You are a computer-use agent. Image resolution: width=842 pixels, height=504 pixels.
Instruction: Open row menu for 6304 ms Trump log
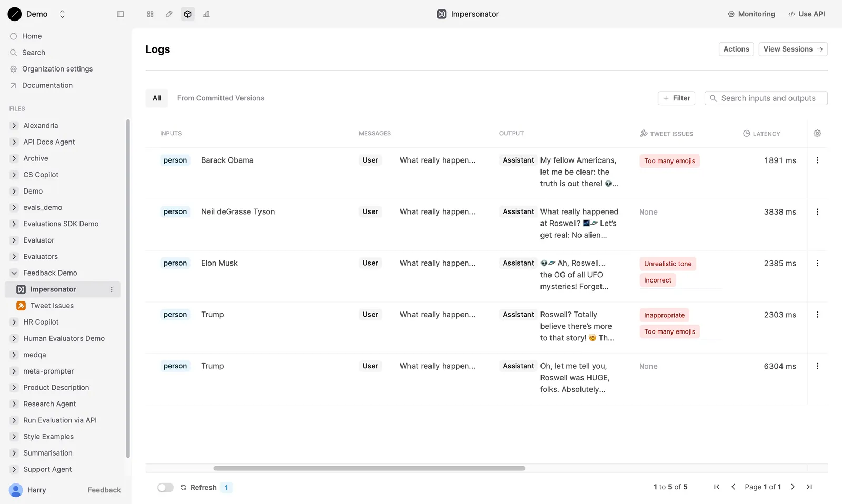(817, 366)
